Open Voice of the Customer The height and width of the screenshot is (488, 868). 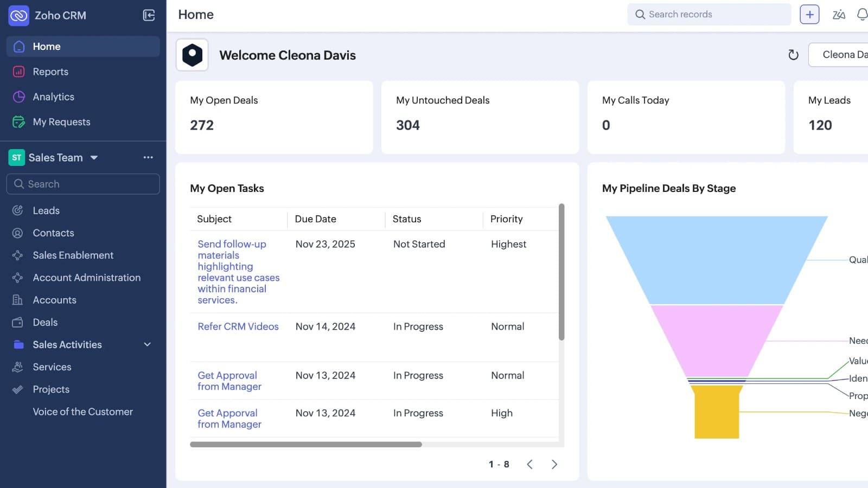(83, 412)
